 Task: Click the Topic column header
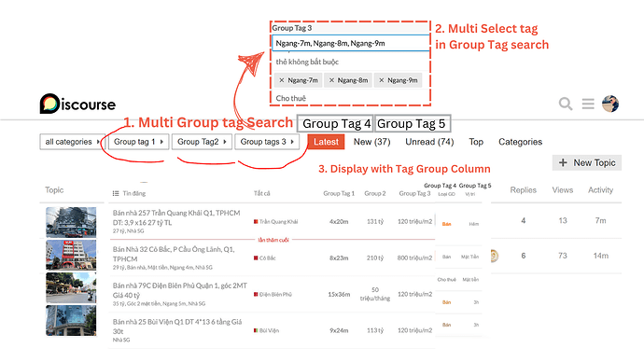pos(54,190)
